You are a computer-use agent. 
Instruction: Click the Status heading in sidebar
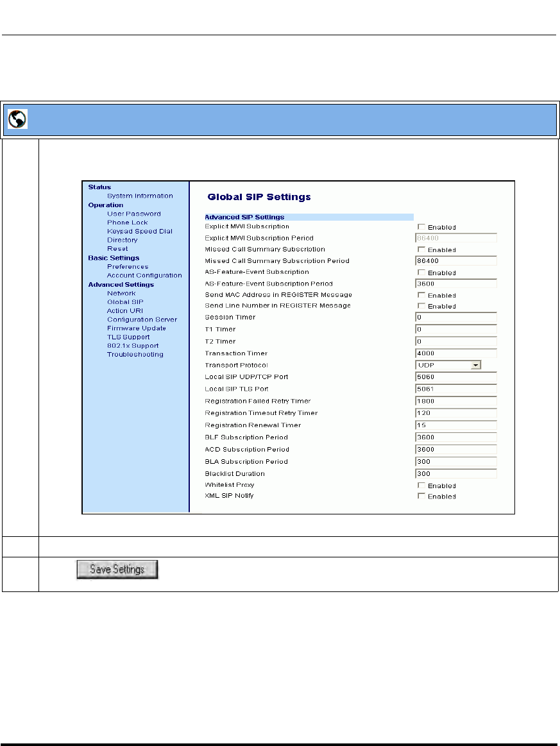(x=99, y=187)
